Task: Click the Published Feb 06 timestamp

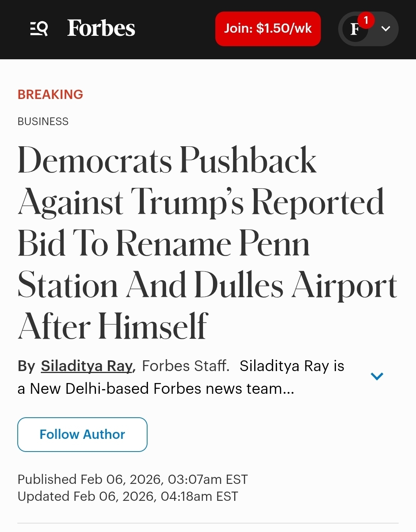Action: [x=133, y=479]
